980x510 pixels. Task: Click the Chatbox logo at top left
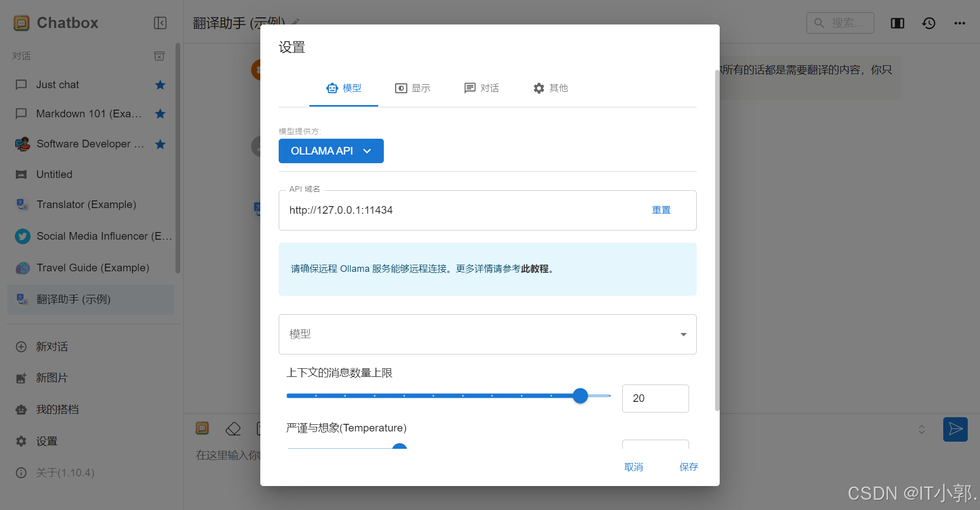click(21, 23)
